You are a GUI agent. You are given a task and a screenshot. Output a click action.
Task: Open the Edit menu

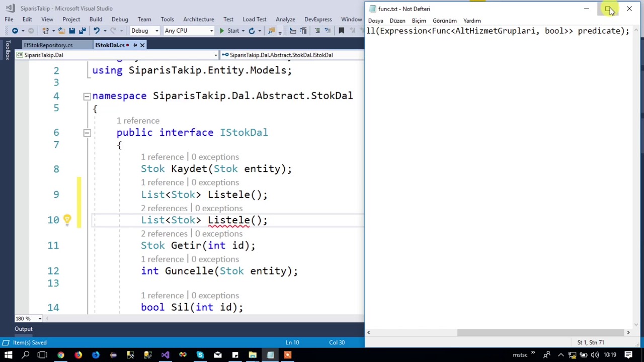tap(27, 19)
